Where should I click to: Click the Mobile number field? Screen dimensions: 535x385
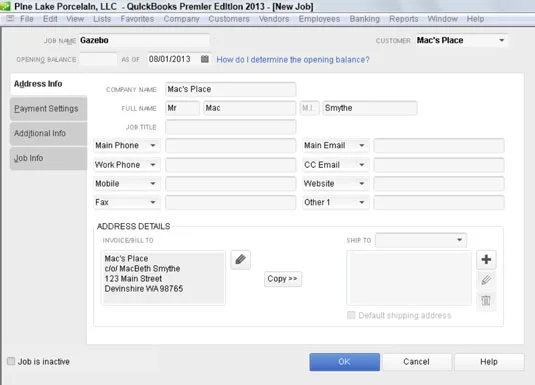point(230,184)
